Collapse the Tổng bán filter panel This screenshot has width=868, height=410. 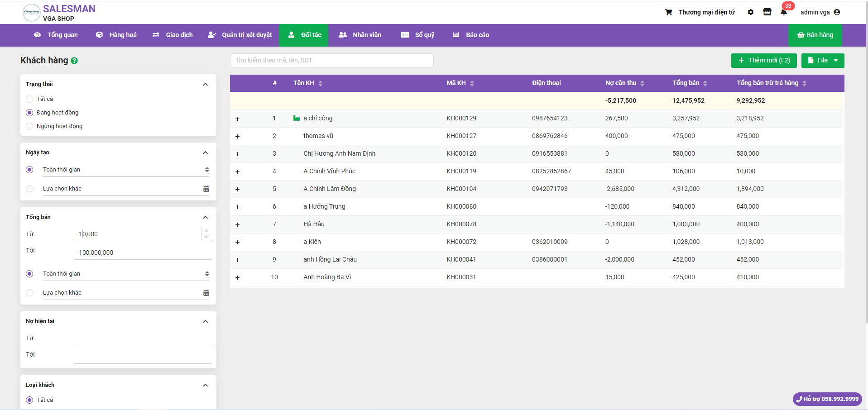pos(205,217)
